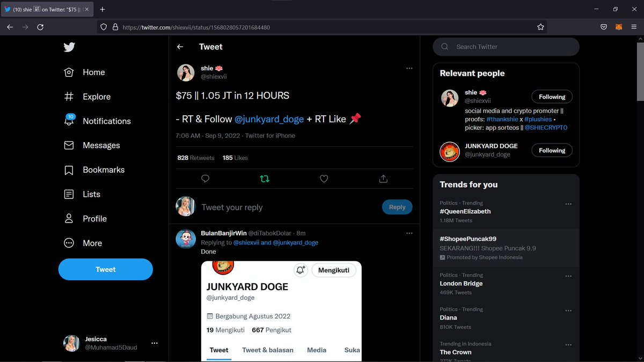Select Explore in navigation menu
Viewport: 644px width, 362px height.
point(97,97)
